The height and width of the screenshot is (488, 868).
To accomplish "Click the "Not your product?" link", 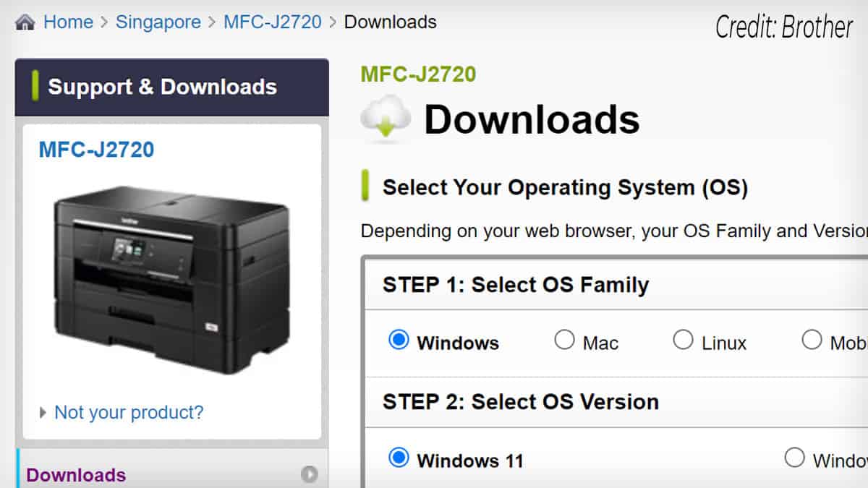I will click(x=129, y=413).
